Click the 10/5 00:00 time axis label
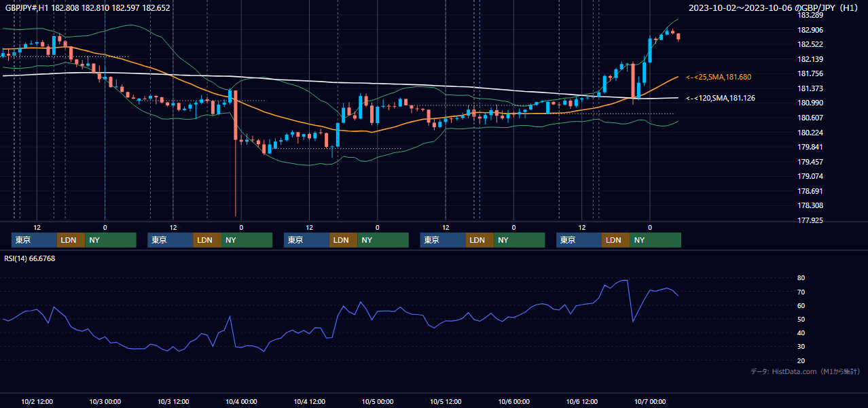The image size is (868, 408). click(x=378, y=402)
